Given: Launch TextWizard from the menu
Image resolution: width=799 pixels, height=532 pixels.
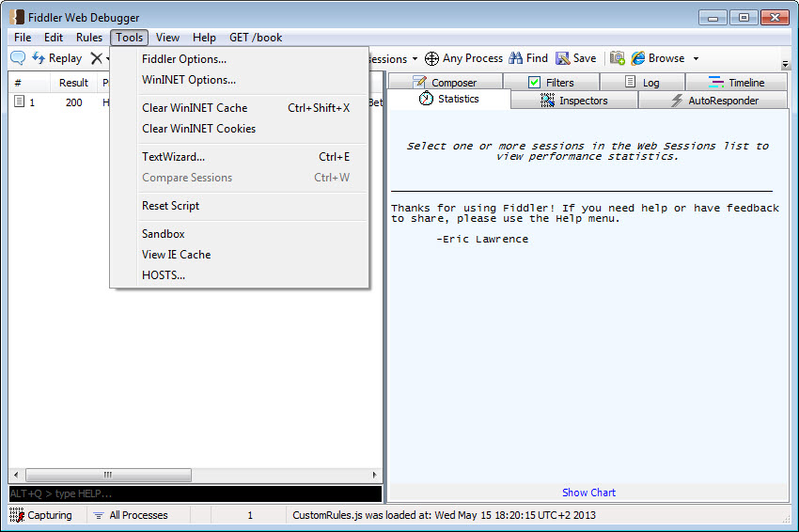Looking at the screenshot, I should [x=239, y=157].
